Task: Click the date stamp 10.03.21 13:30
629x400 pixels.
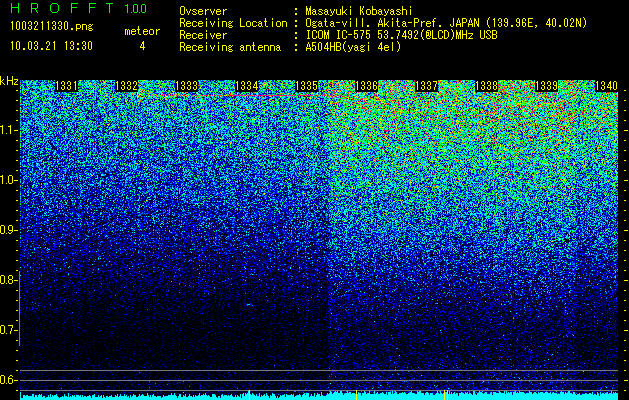Action: coord(51,46)
